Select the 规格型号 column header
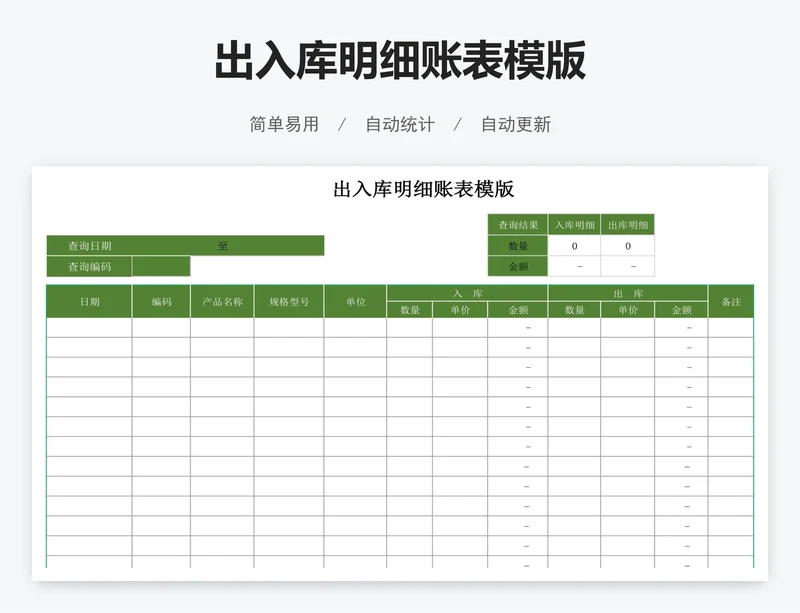Screen dimensions: 800x613 (289, 301)
